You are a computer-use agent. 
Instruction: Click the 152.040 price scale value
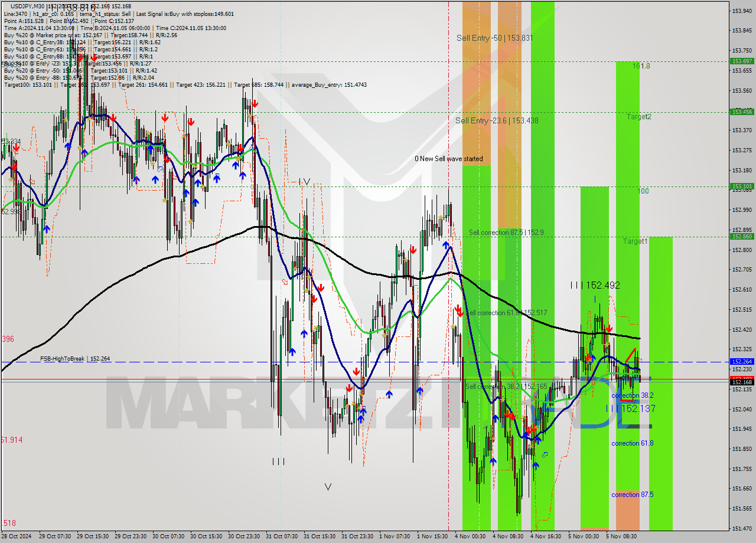point(742,408)
